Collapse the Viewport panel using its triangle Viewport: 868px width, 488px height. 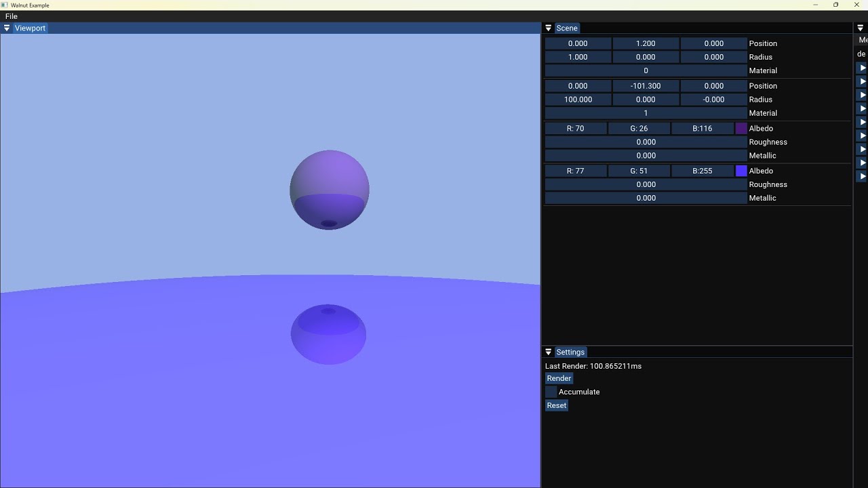pos(7,28)
